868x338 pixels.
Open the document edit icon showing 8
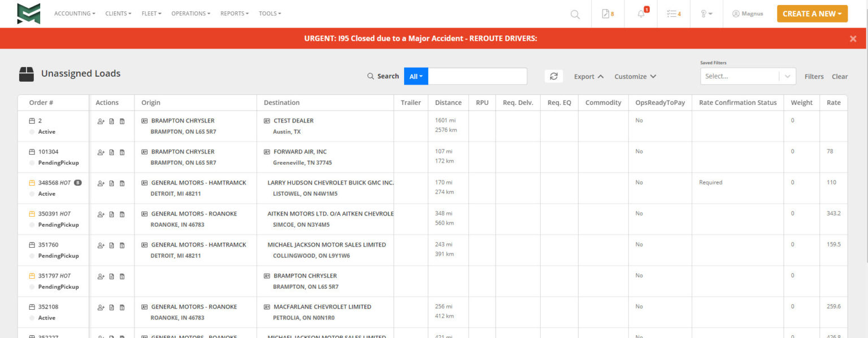[607, 14]
